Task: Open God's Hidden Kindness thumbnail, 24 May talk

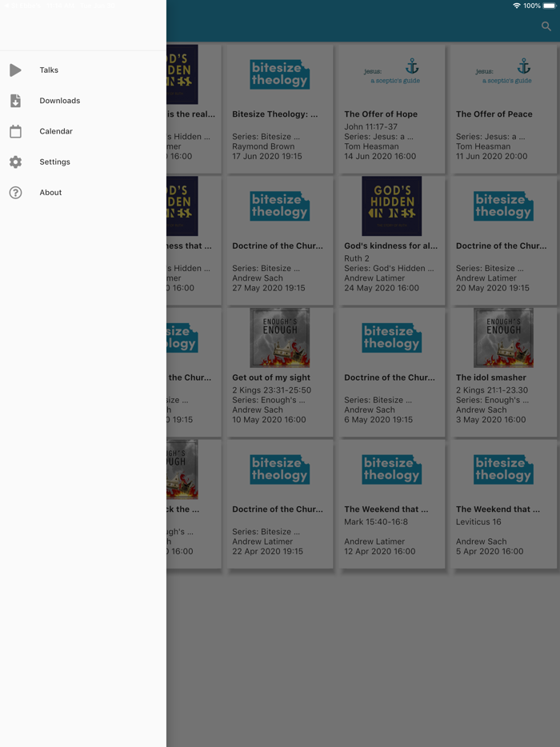Action: [x=392, y=206]
